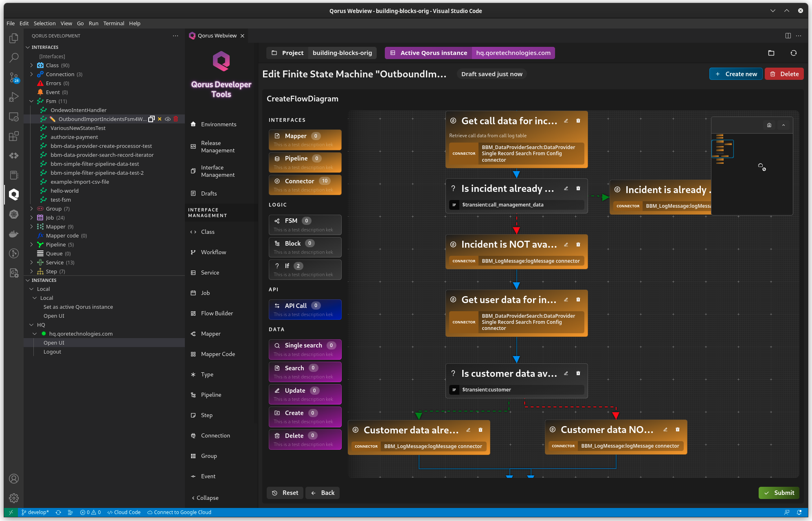The height and width of the screenshot is (521, 812).
Task: Click Open UI under hq.qoretechnologies.com
Action: click(x=54, y=343)
